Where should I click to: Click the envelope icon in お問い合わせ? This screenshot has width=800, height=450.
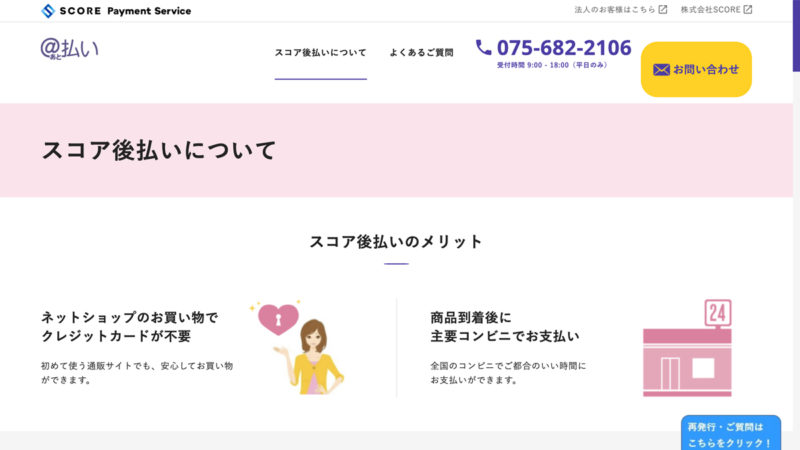click(661, 69)
